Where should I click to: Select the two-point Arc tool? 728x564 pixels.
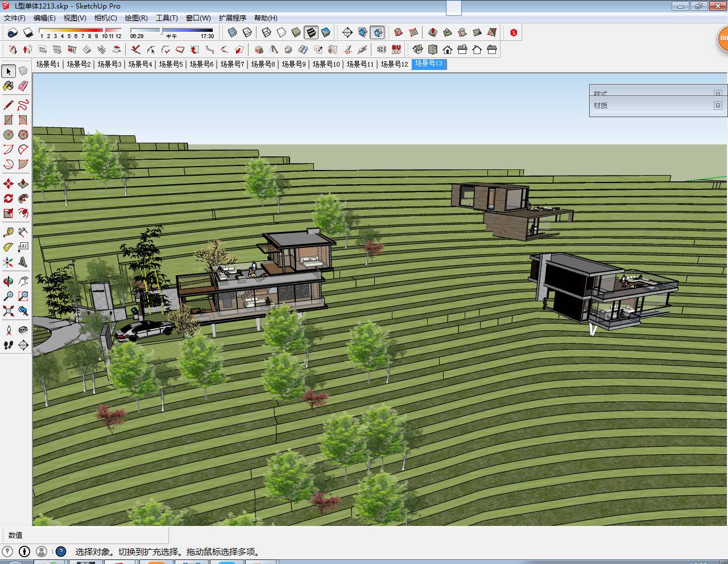point(23,150)
